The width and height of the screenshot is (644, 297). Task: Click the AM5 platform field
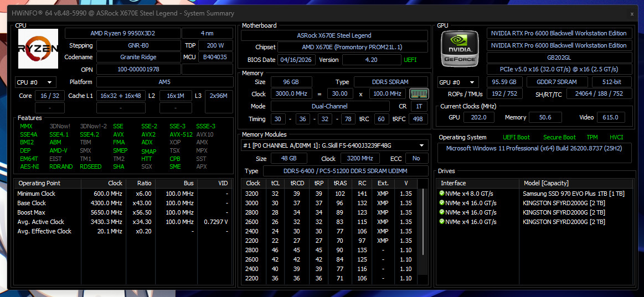[x=164, y=82]
